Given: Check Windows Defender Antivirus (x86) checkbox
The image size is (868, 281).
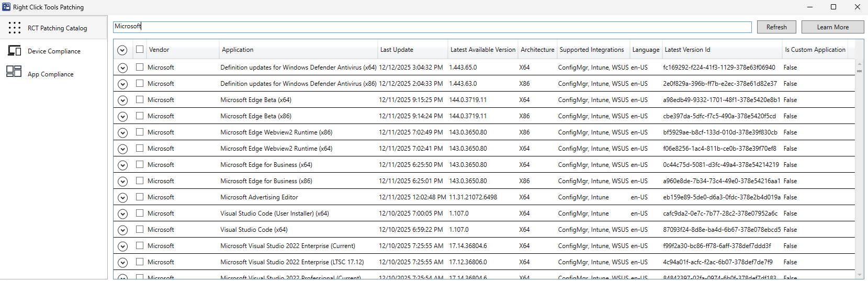Looking at the screenshot, I should pos(140,83).
